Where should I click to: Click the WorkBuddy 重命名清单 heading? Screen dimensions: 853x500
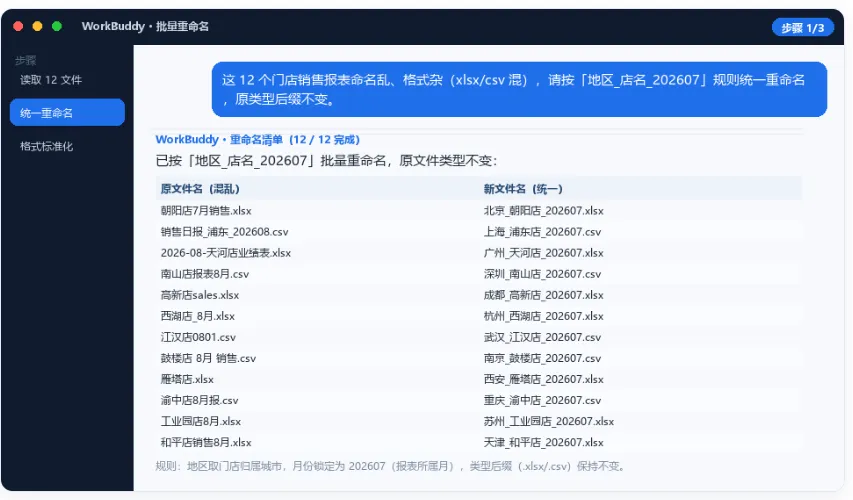pos(257,139)
